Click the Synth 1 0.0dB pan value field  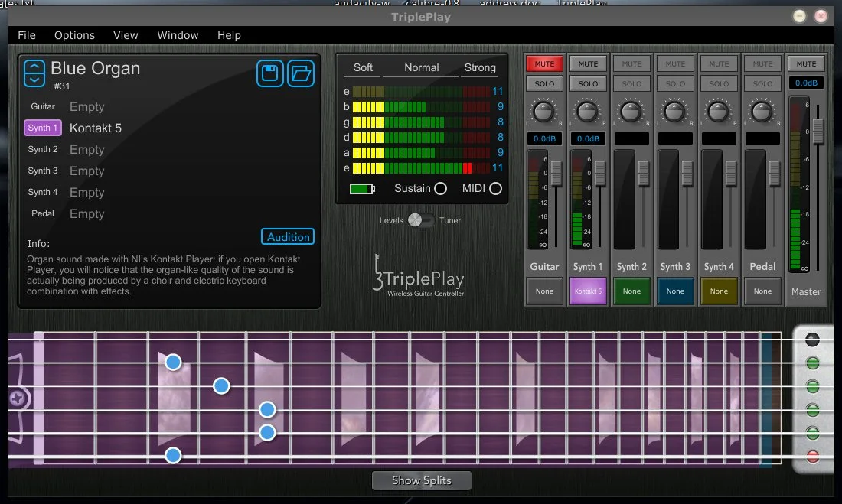pos(588,138)
